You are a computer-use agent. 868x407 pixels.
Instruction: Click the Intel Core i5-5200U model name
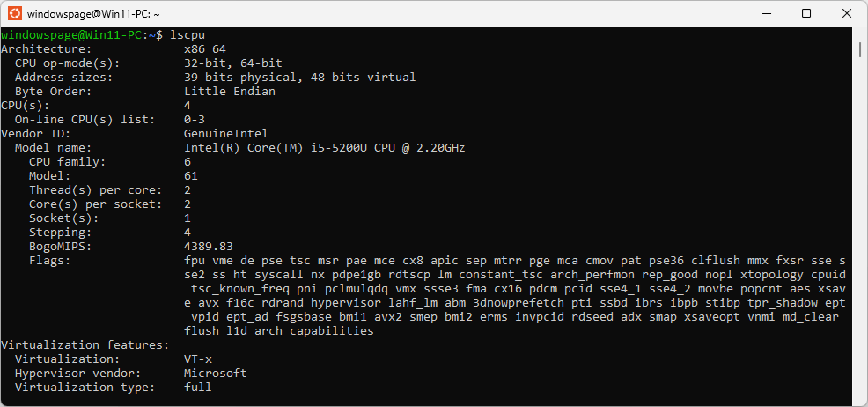tap(324, 147)
